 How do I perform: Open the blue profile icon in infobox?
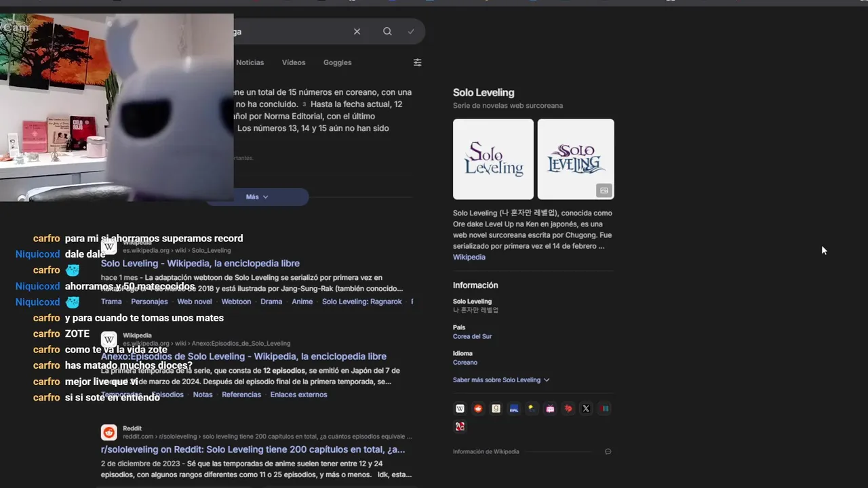point(514,409)
